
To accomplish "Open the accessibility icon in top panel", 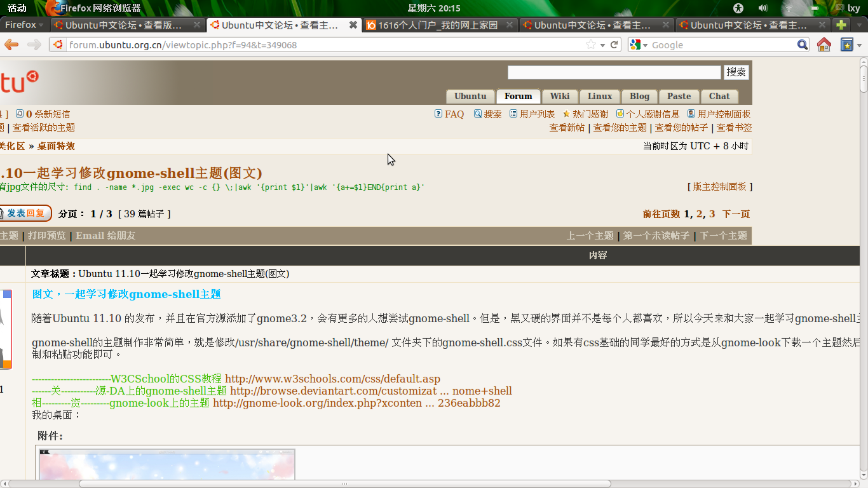I will click(x=738, y=8).
